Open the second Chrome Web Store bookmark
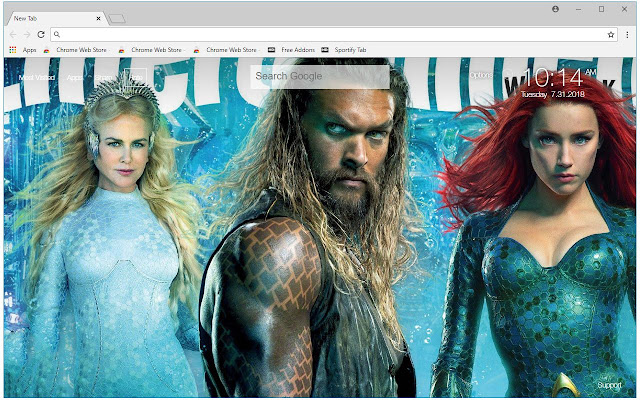Viewport: 640px width, 400px height. [151, 50]
